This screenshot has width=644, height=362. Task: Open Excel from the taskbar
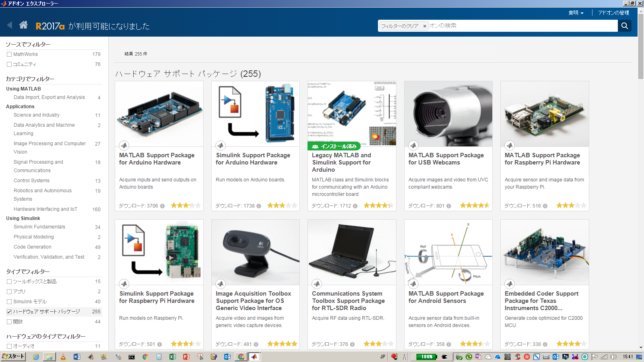(x=173, y=357)
